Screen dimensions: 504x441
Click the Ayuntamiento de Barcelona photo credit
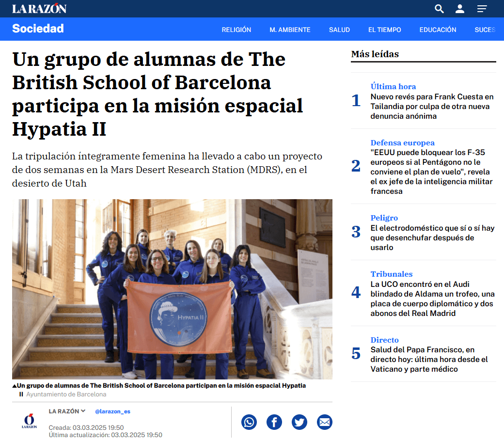[66, 394]
